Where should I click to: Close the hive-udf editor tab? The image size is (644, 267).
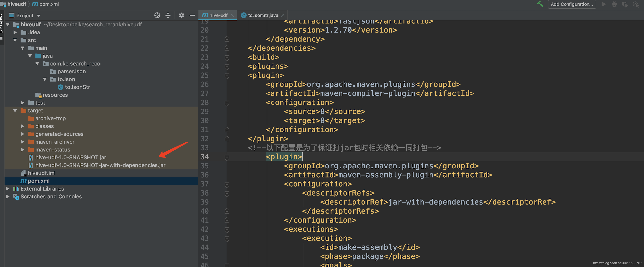click(232, 15)
